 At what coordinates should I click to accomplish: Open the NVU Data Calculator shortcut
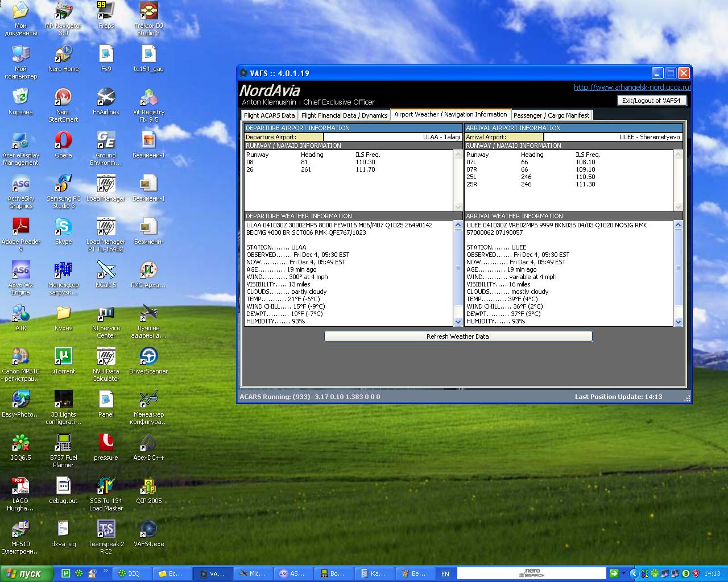tap(106, 364)
